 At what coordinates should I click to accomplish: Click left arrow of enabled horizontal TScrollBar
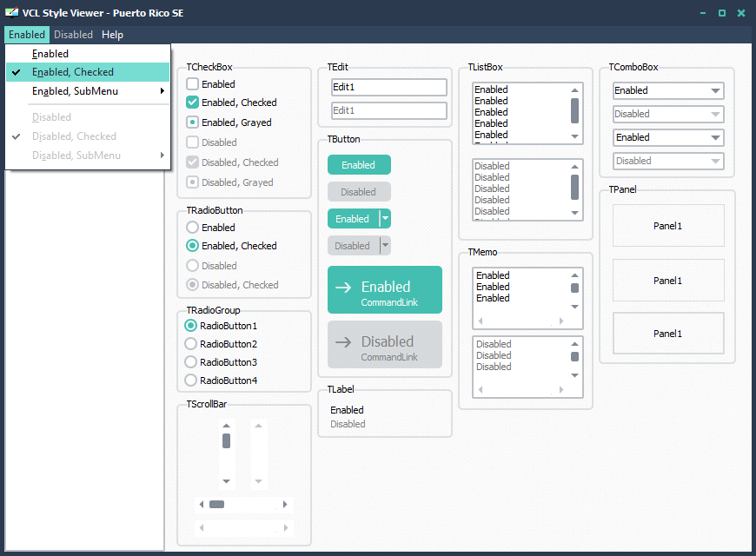tap(202, 505)
